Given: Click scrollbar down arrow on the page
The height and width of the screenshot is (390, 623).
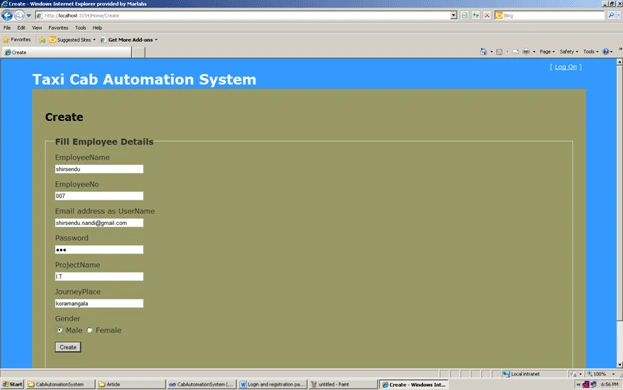Looking at the screenshot, I should click(619, 365).
